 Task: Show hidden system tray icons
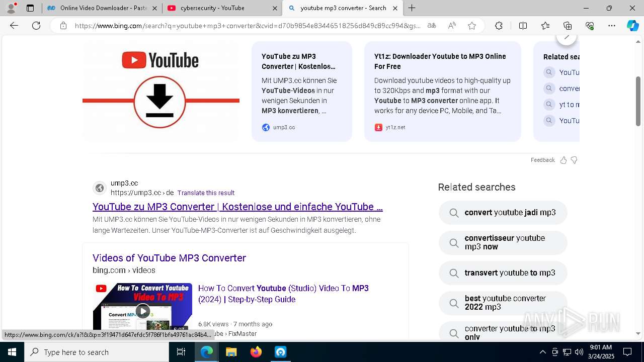coord(542,352)
